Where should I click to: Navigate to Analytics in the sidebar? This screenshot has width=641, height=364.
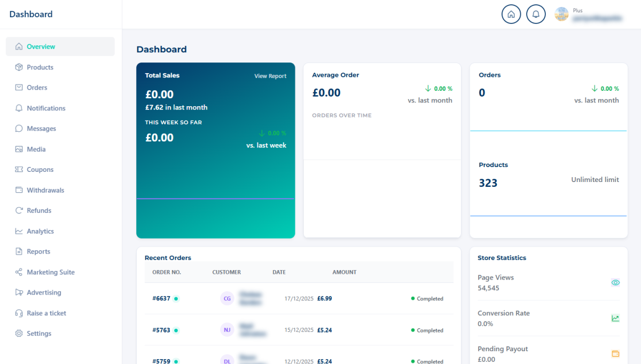tap(40, 231)
